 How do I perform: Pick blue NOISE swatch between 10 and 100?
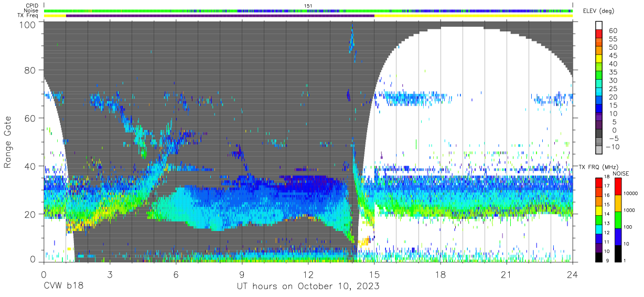coord(619,236)
